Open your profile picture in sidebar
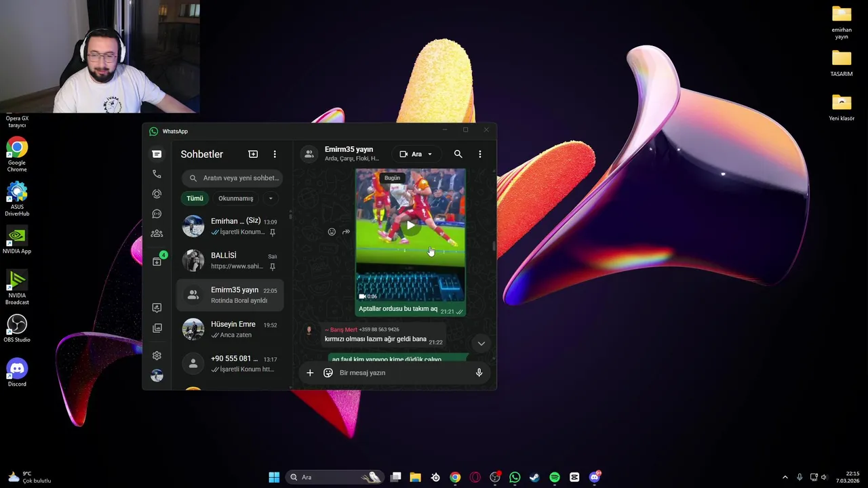Viewport: 868px width, 488px height. (x=157, y=376)
